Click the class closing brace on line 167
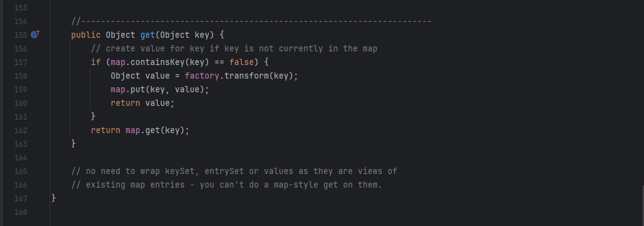Screen dimensions: 644x226 coord(54,198)
